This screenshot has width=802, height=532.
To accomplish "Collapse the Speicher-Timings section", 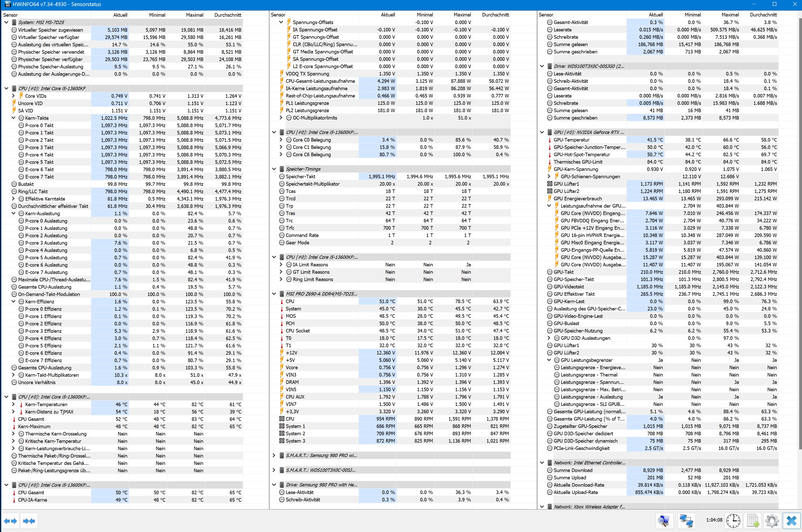I will point(274,169).
